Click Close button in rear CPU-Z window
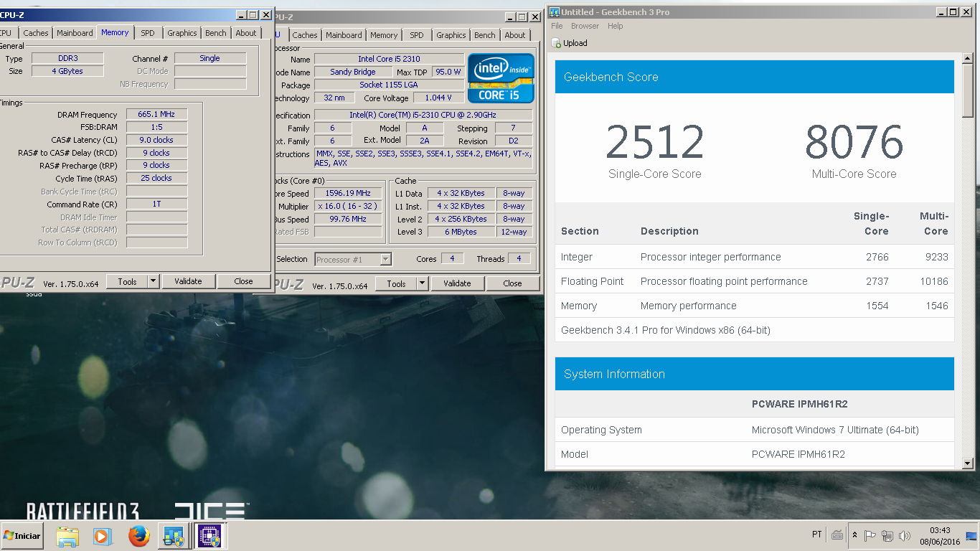 click(512, 283)
